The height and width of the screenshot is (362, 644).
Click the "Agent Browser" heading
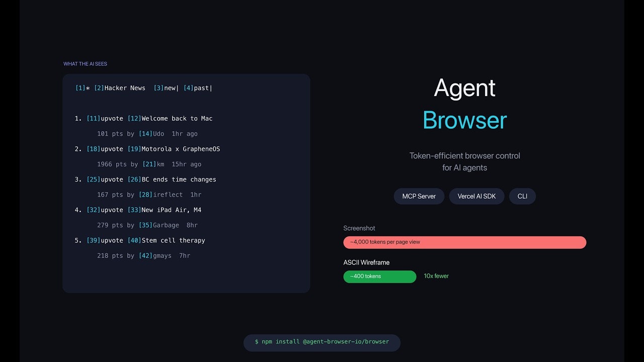464,104
